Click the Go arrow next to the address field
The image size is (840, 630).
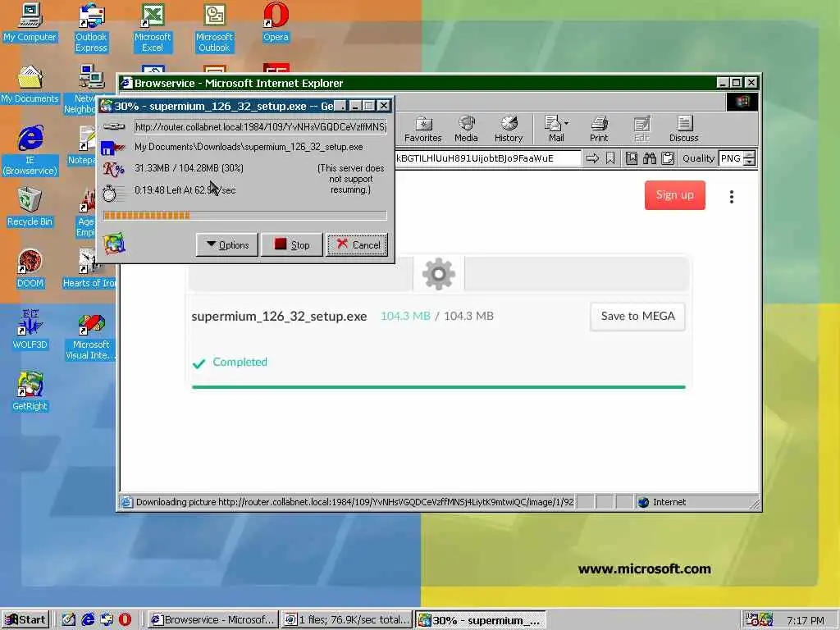point(592,158)
